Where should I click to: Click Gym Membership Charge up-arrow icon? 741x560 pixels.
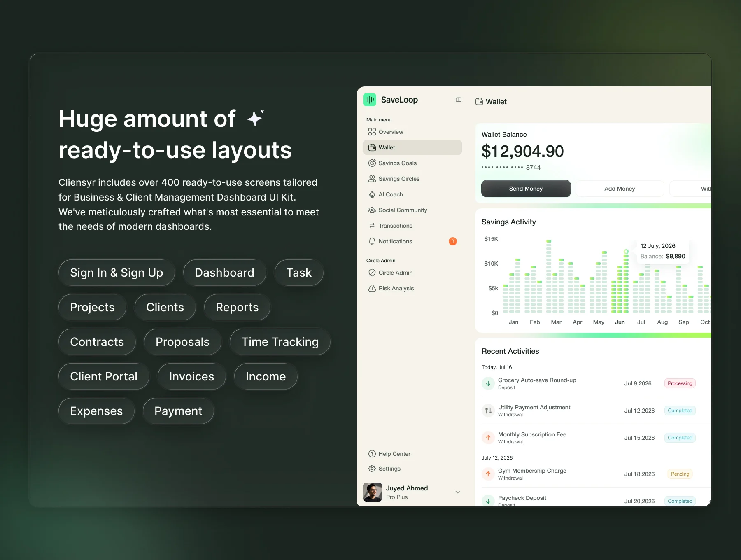[x=488, y=474]
